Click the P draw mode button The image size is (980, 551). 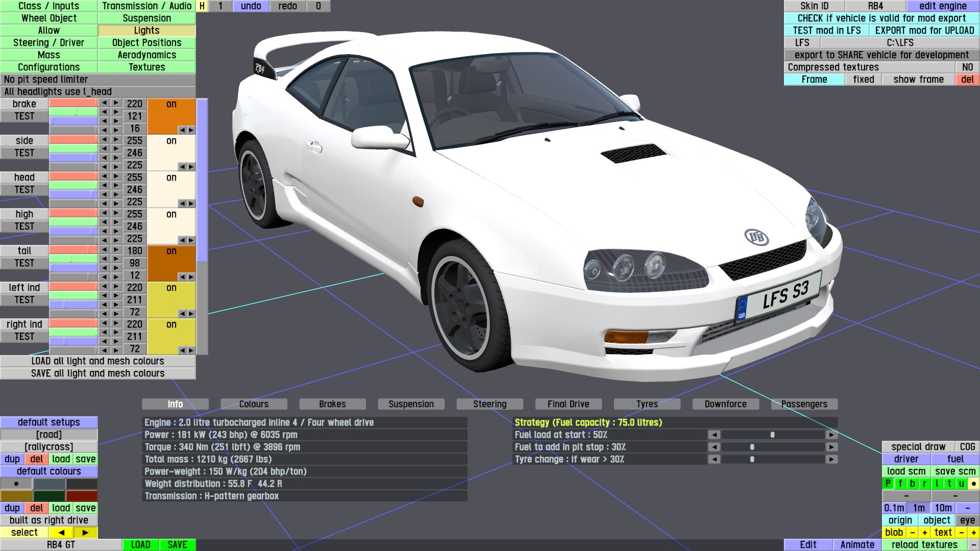pos(888,484)
